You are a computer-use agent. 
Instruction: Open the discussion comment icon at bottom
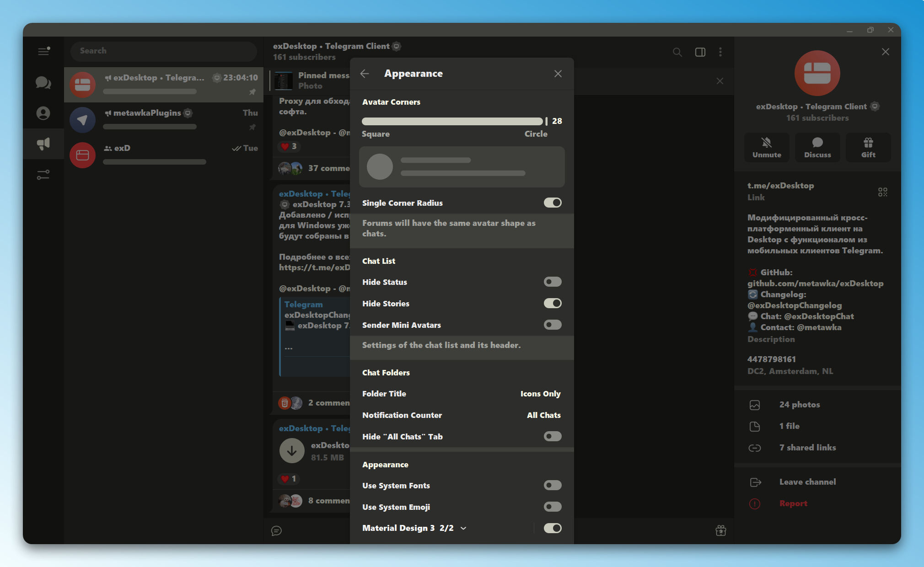[276, 530]
